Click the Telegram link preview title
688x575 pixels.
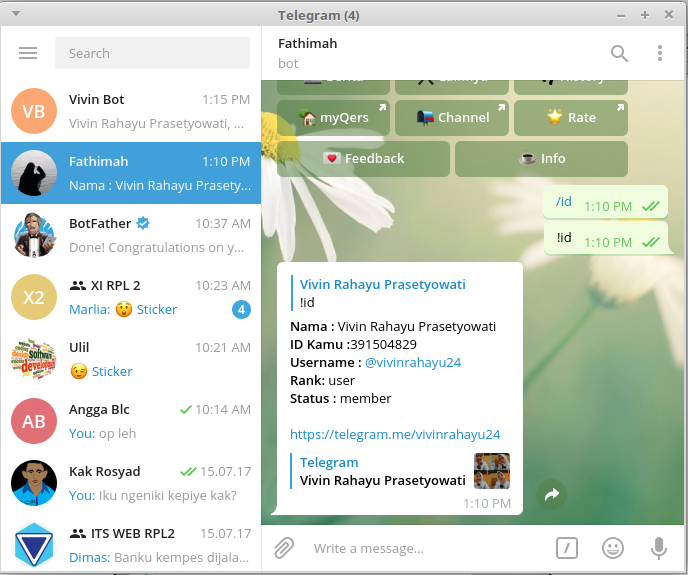329,462
